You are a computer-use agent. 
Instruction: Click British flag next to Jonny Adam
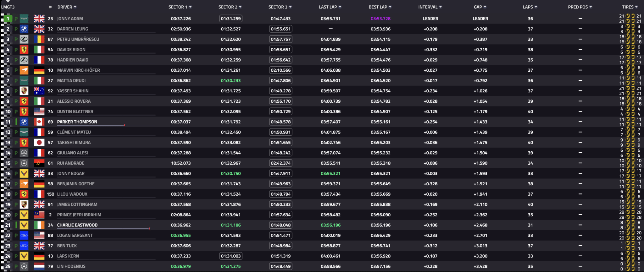pyautogui.click(x=39, y=19)
